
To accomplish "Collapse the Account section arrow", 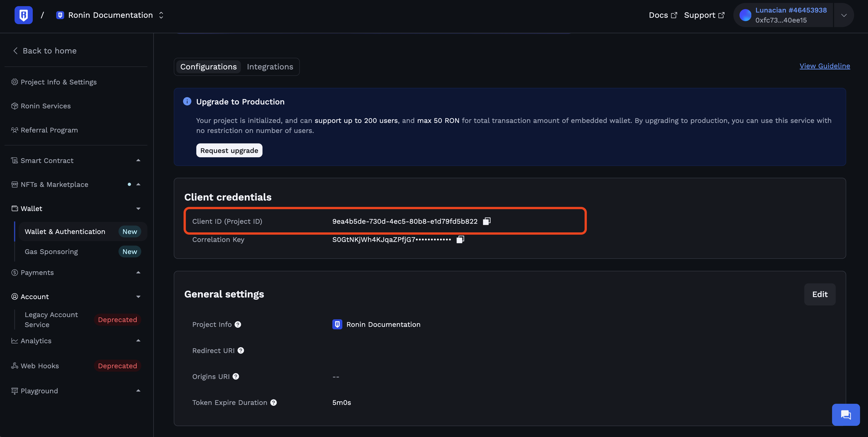I will coord(138,297).
